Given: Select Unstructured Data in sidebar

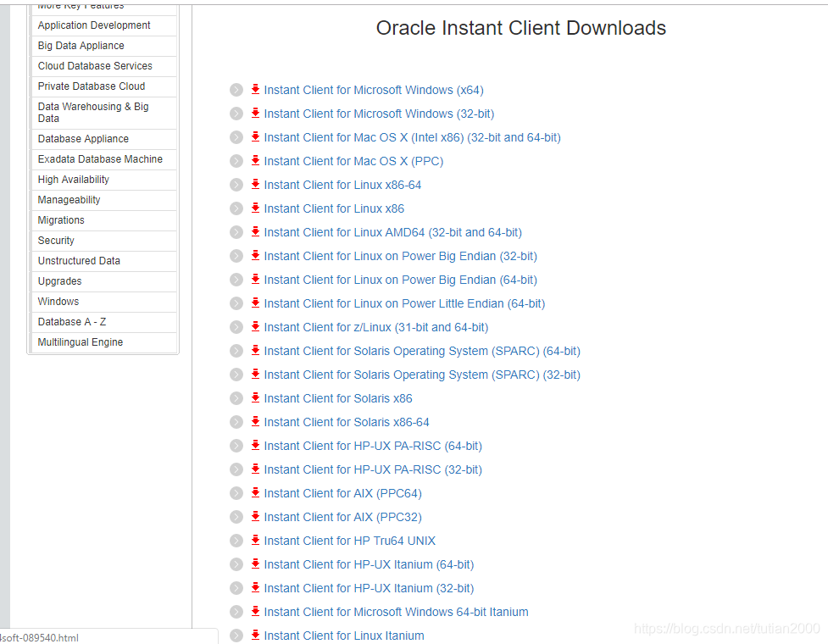Looking at the screenshot, I should [x=104, y=261].
